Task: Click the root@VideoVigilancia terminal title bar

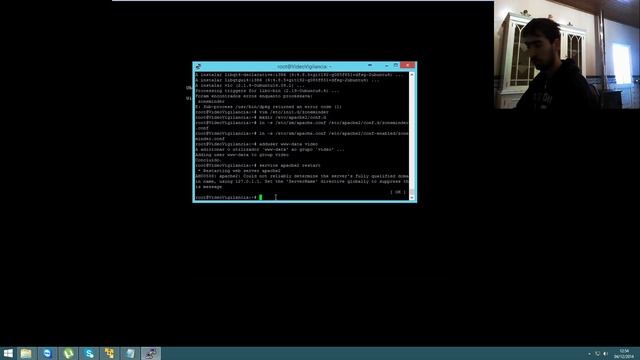Action: [304, 66]
